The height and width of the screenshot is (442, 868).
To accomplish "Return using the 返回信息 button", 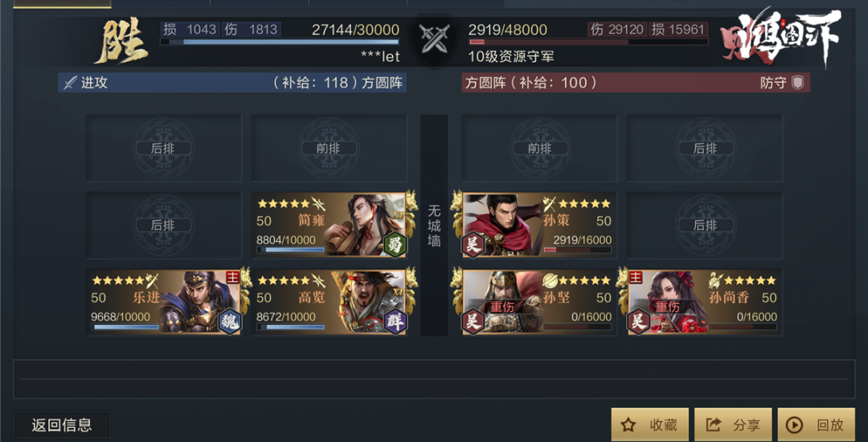I will (x=62, y=425).
